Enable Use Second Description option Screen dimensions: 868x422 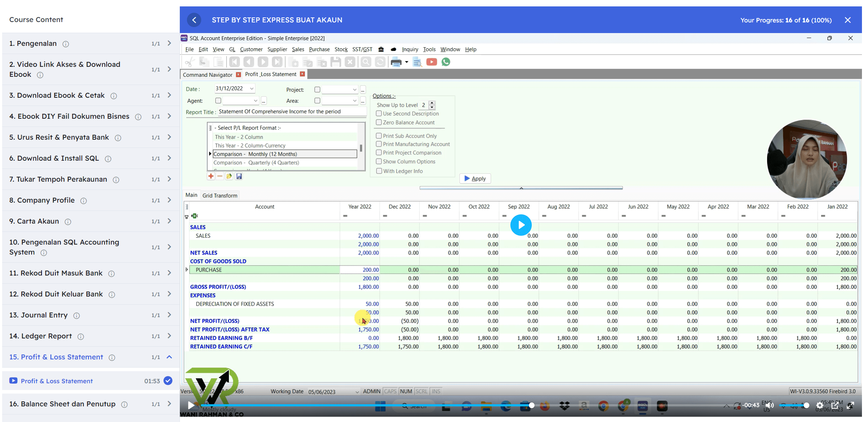(x=379, y=113)
